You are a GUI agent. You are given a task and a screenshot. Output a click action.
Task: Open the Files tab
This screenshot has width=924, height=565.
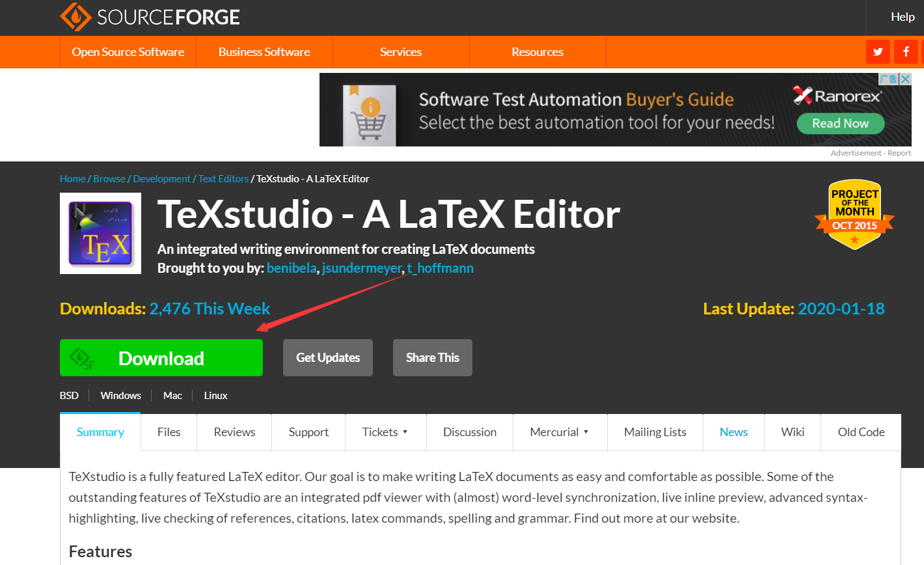point(169,432)
